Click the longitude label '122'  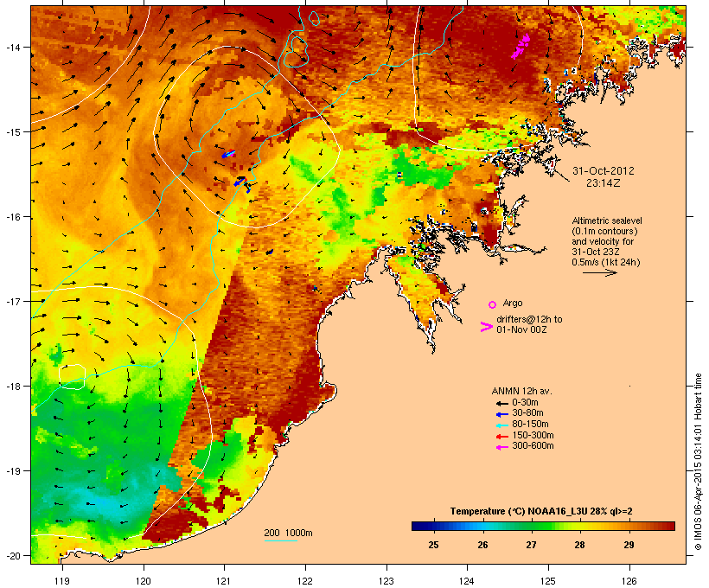305,581
